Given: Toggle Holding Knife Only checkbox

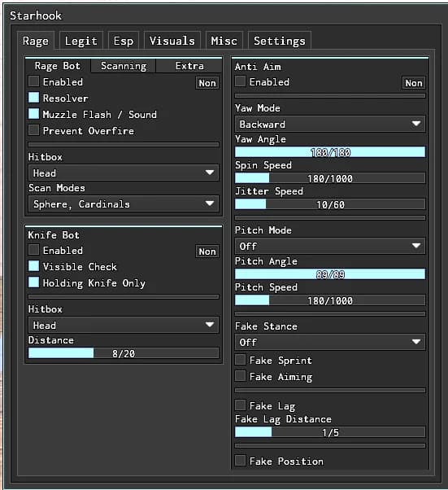Looking at the screenshot, I should tap(33, 282).
